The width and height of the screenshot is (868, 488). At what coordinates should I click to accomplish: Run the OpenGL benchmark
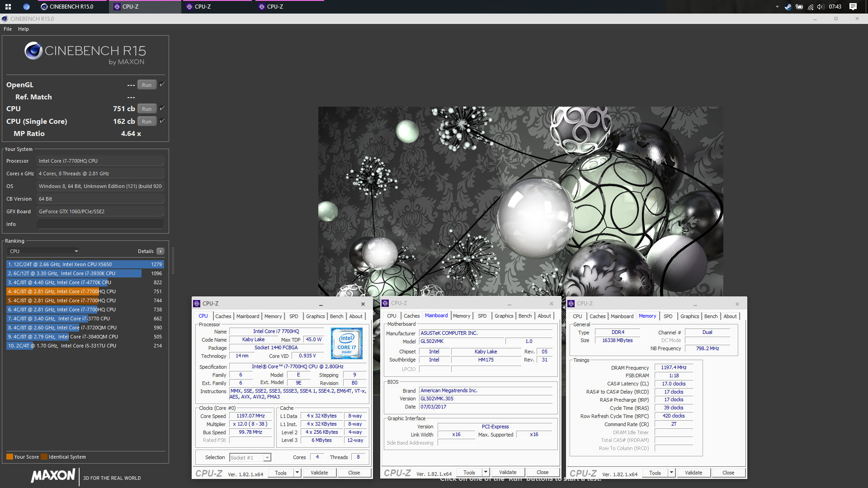pyautogui.click(x=147, y=84)
